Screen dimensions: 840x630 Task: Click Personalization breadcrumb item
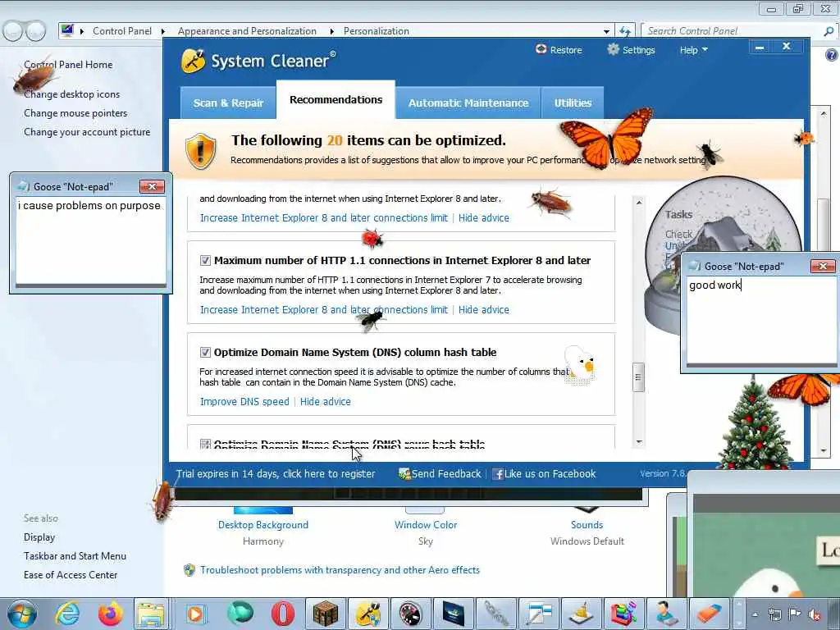[x=376, y=31]
